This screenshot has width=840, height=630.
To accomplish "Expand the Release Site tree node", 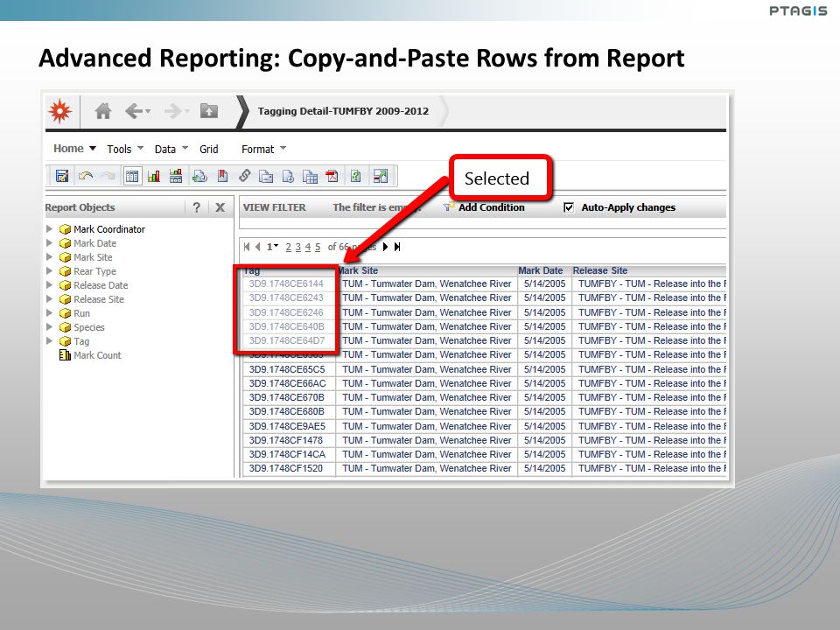I will tap(49, 299).
